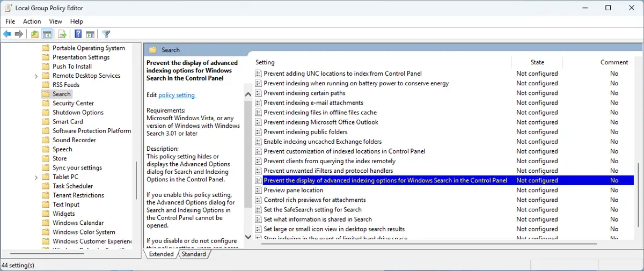Screen dimensions: 644x271
Task: Click icon for Control rich previews for attachments
Action: [258, 200]
